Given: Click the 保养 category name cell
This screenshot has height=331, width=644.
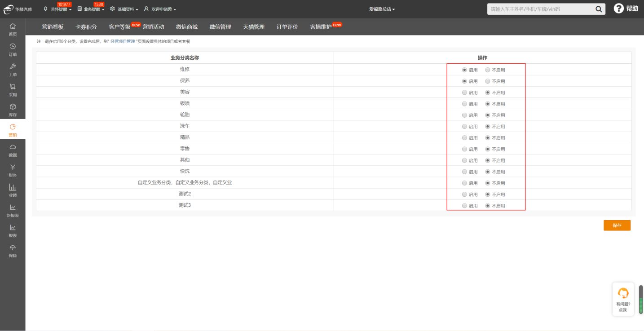Looking at the screenshot, I should (185, 81).
